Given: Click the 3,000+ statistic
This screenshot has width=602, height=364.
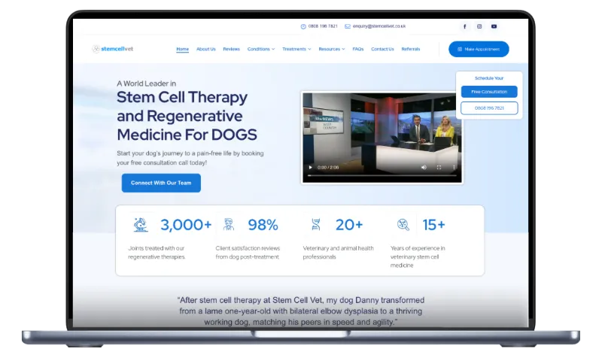Looking at the screenshot, I should (186, 224).
